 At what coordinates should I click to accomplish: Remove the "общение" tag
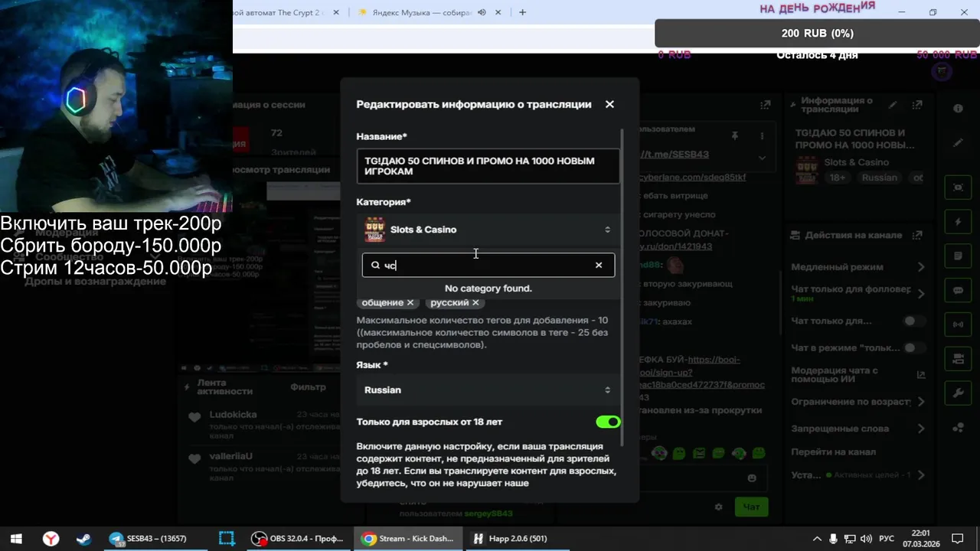click(410, 303)
